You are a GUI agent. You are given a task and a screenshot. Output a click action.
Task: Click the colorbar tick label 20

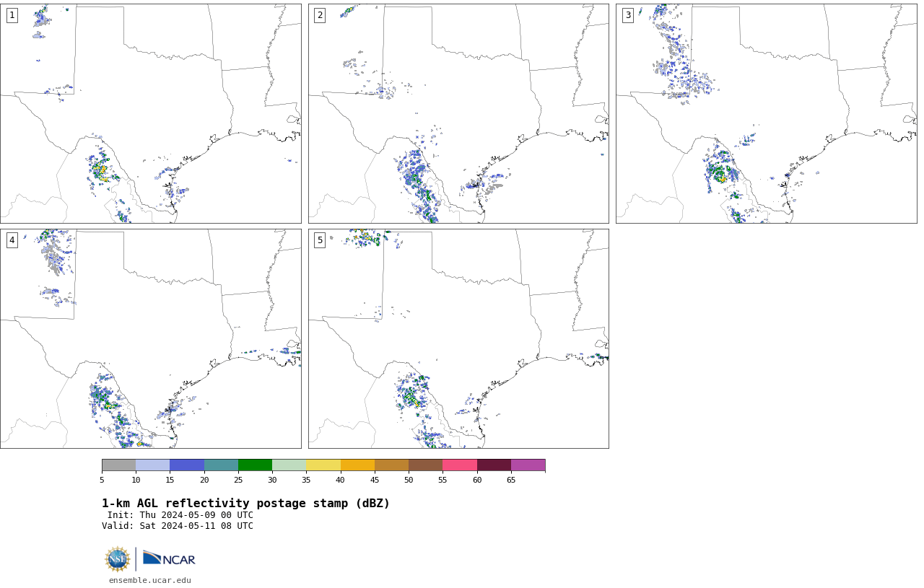(x=204, y=481)
